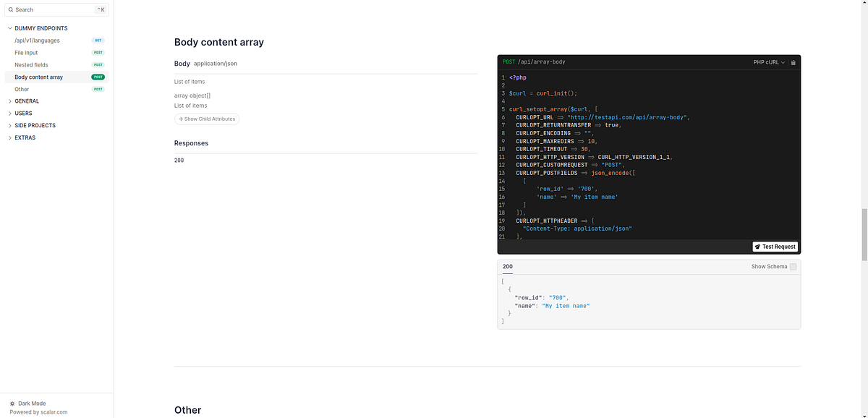Toggle Dark Mode
Viewport: 868px width, 418px height.
[27, 404]
